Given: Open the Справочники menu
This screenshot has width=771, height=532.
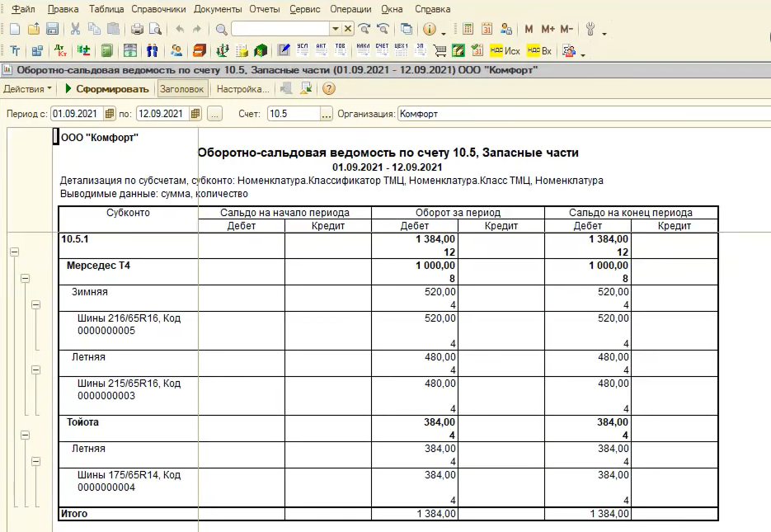Looking at the screenshot, I should tap(158, 9).
